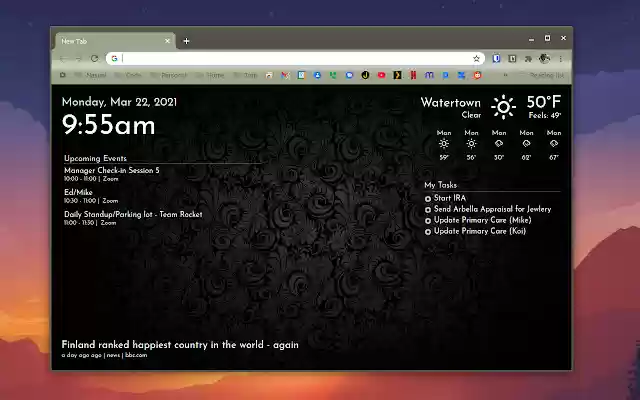
Task: Select the 62° forecast cloud icon
Action: click(526, 144)
